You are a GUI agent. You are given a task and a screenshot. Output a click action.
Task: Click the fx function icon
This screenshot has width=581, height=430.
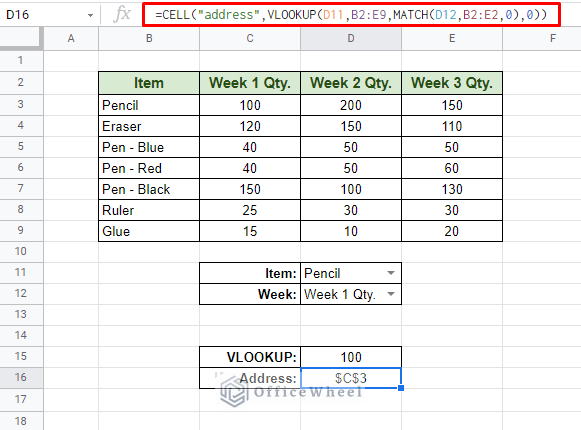point(122,14)
